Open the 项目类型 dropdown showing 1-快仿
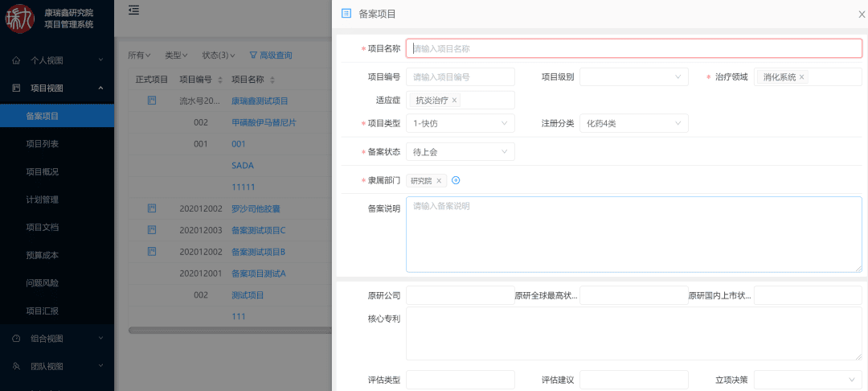The image size is (868, 391). click(x=461, y=123)
